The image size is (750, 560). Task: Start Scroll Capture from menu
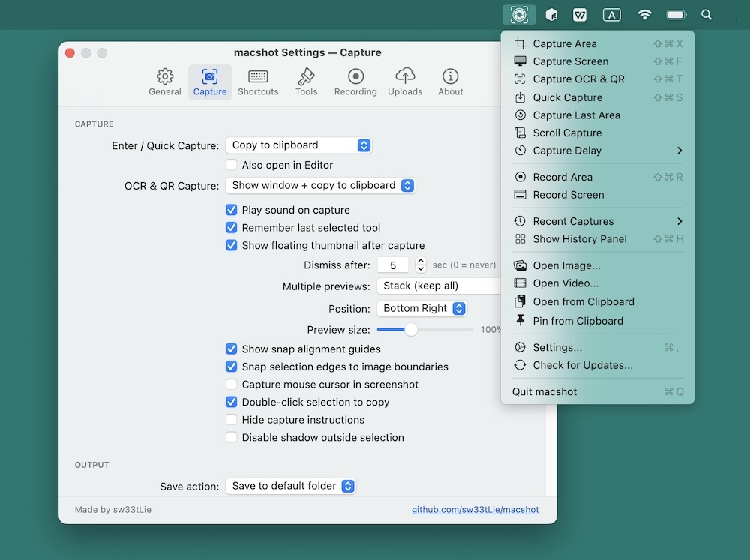pyautogui.click(x=598, y=133)
